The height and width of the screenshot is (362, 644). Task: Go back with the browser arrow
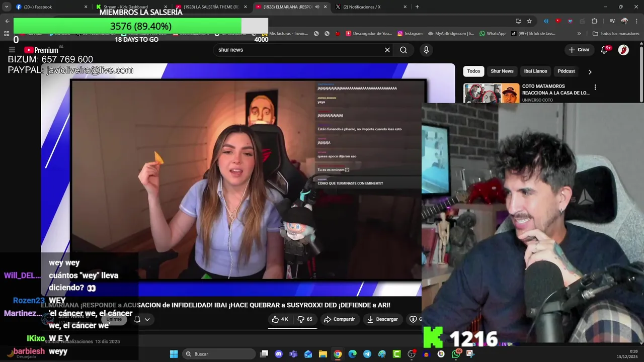tap(7, 21)
